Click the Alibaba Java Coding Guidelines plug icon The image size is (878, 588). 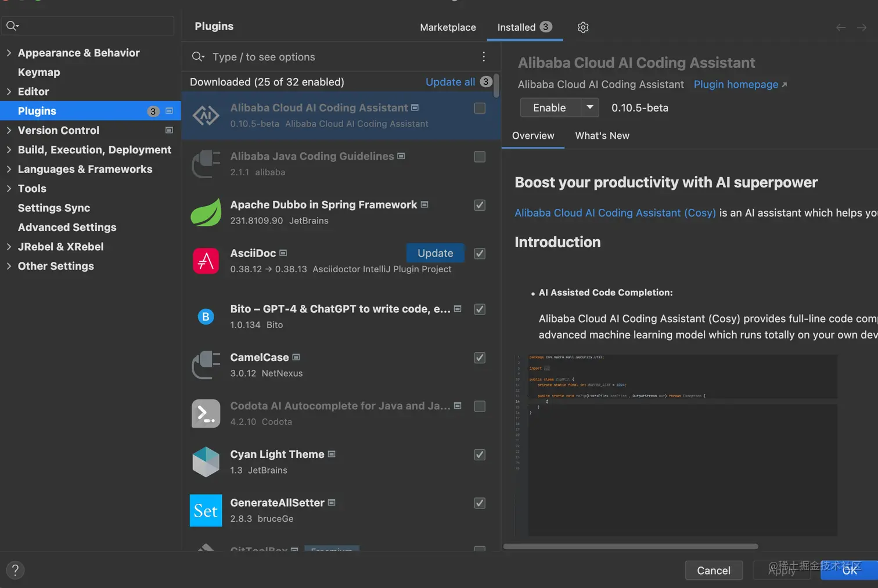206,164
